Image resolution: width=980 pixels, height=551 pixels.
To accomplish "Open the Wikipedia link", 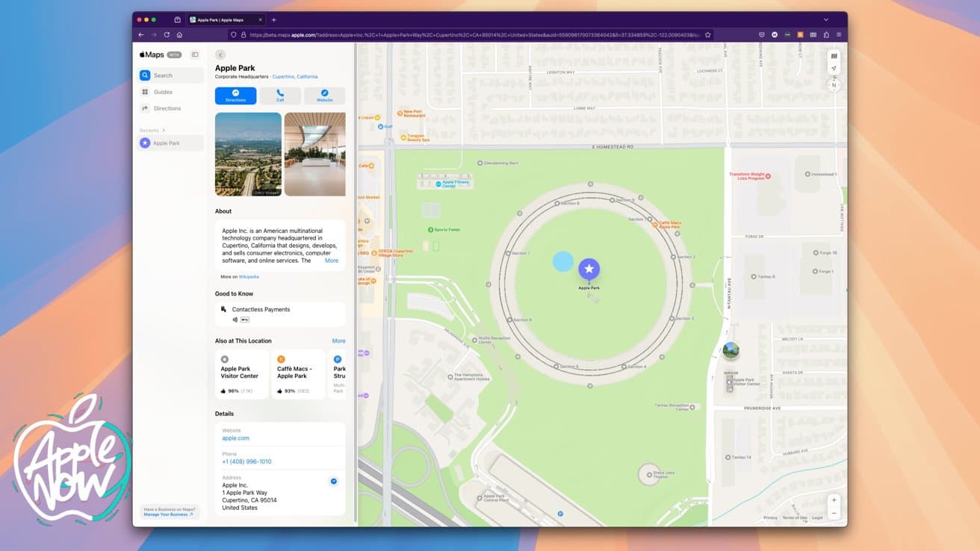I will (249, 277).
